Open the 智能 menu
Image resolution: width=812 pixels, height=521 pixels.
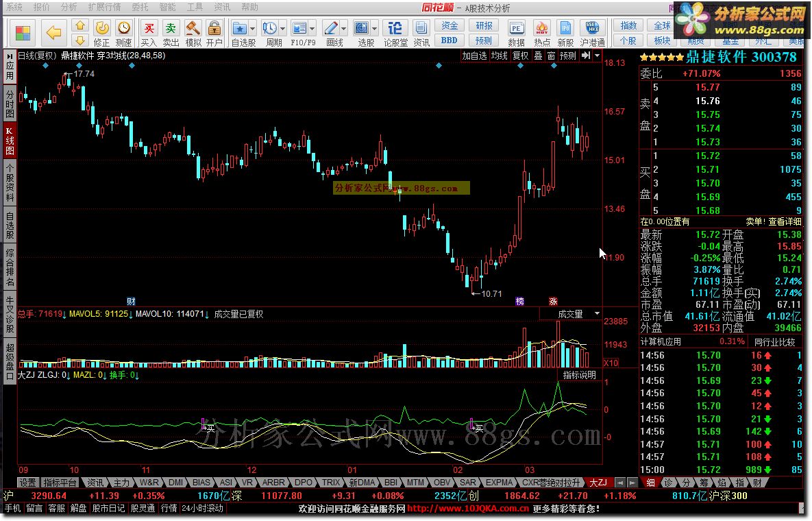pyautogui.click(x=167, y=8)
